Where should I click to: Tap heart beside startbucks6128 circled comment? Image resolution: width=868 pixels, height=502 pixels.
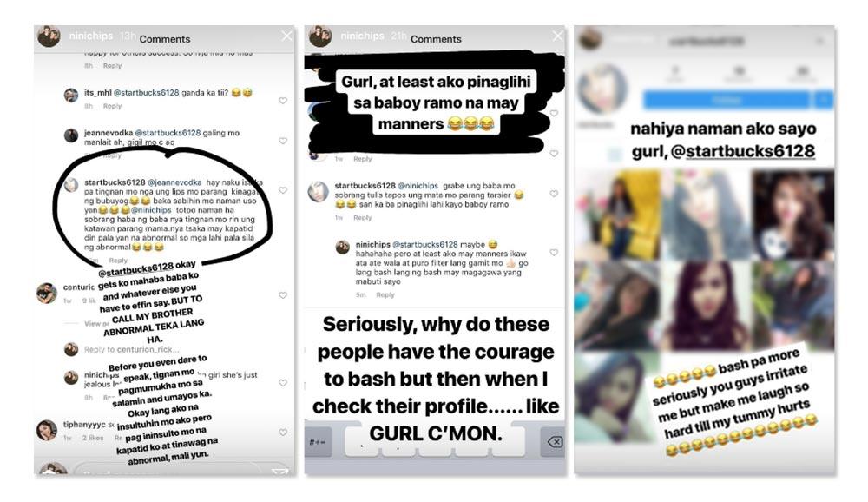pyautogui.click(x=283, y=190)
